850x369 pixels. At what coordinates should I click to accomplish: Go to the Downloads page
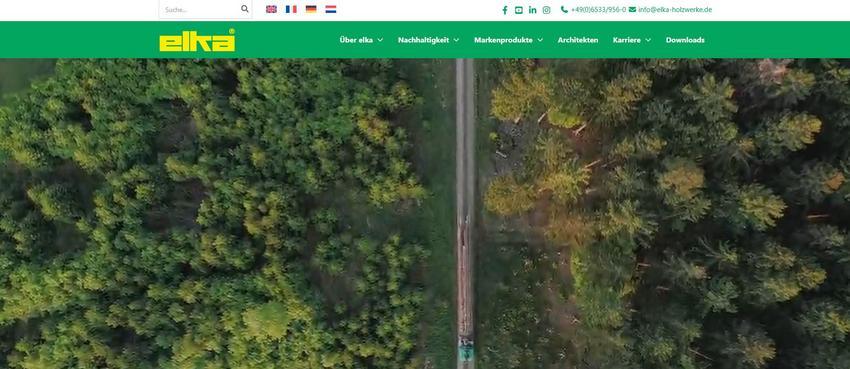(685, 40)
